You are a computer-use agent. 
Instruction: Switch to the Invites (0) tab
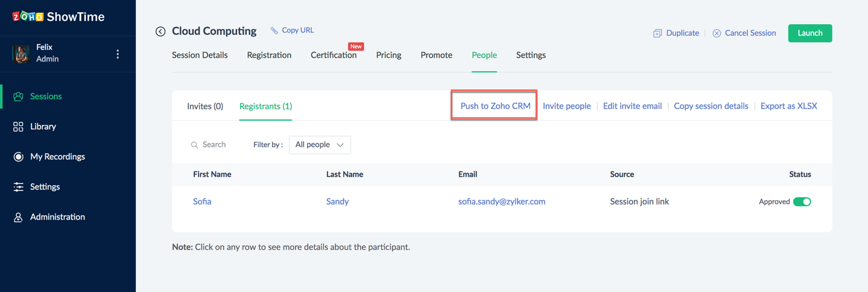point(205,106)
